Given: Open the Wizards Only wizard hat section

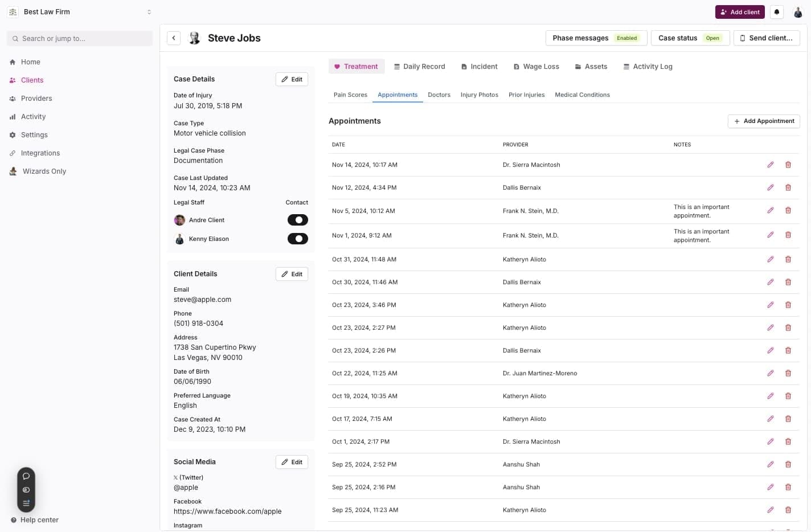Looking at the screenshot, I should coord(13,171).
